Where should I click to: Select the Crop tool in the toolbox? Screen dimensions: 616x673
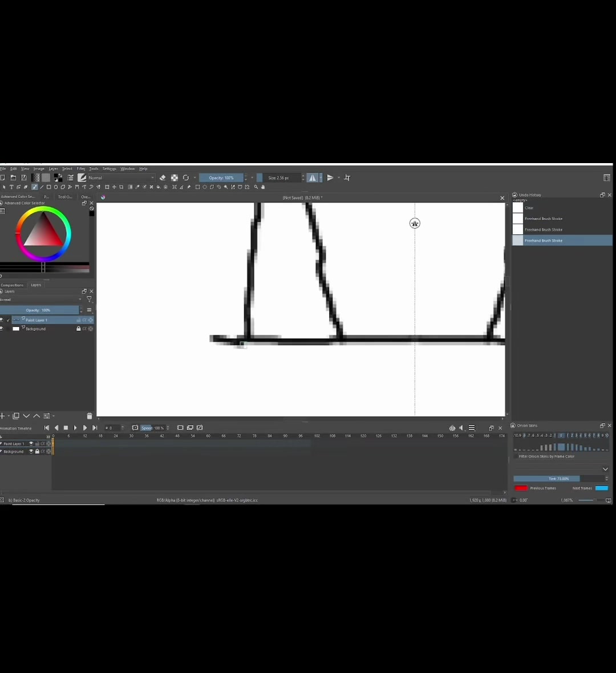(x=121, y=187)
